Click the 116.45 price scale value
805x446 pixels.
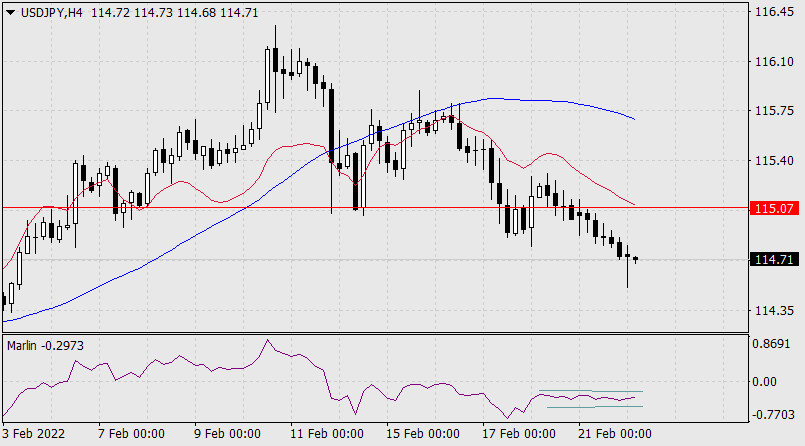(x=774, y=12)
